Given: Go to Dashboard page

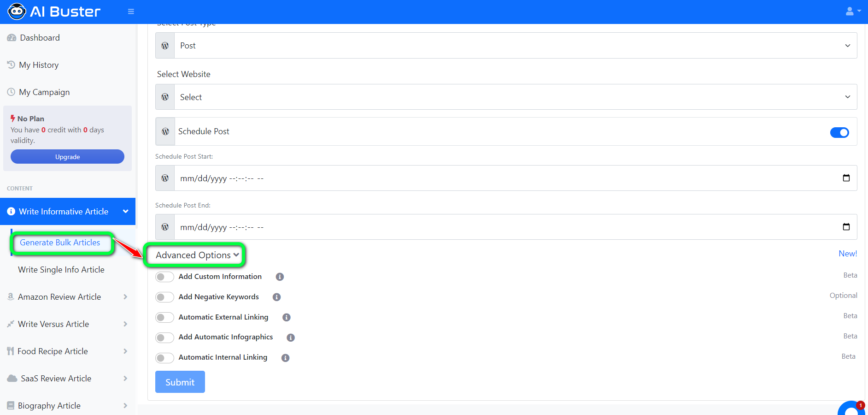Looking at the screenshot, I should (x=40, y=38).
